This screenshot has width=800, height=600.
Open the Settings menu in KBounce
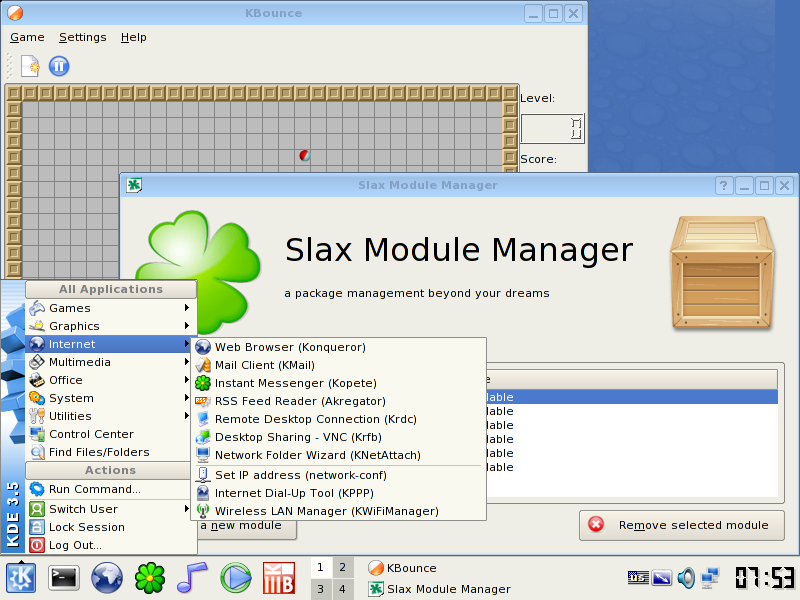point(83,37)
